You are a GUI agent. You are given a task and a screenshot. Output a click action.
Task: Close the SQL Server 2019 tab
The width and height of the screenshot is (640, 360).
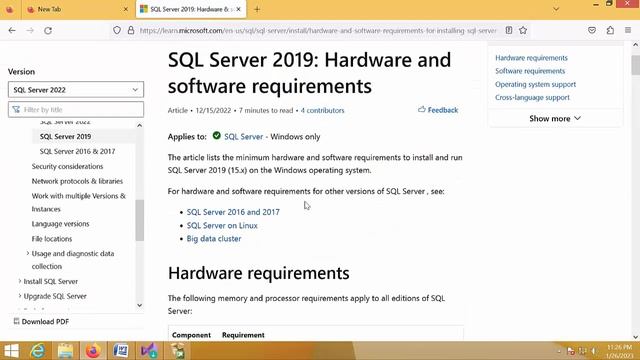coord(238,9)
